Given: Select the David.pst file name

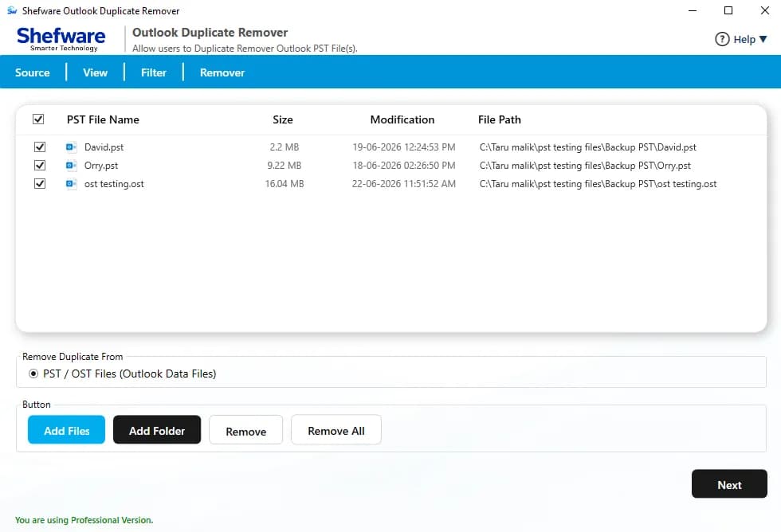Looking at the screenshot, I should tap(104, 148).
